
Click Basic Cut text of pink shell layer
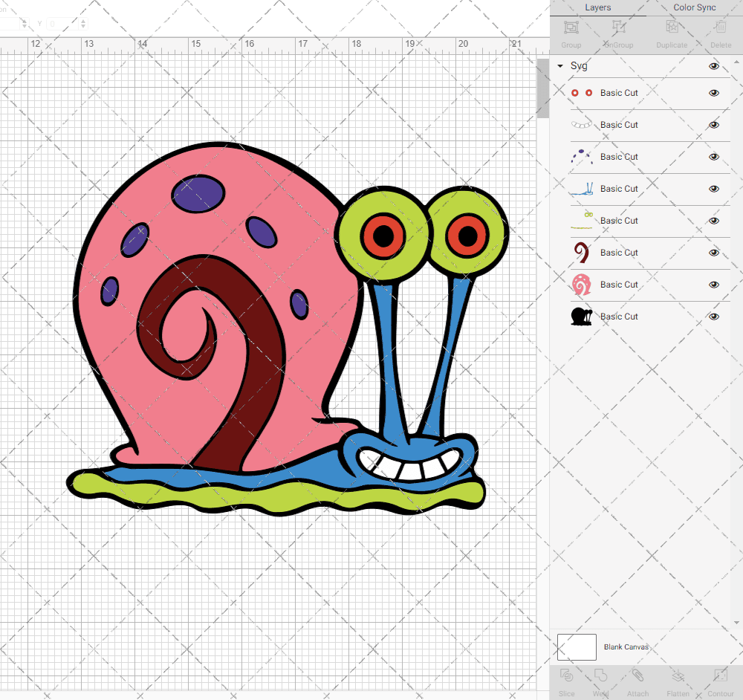(619, 285)
